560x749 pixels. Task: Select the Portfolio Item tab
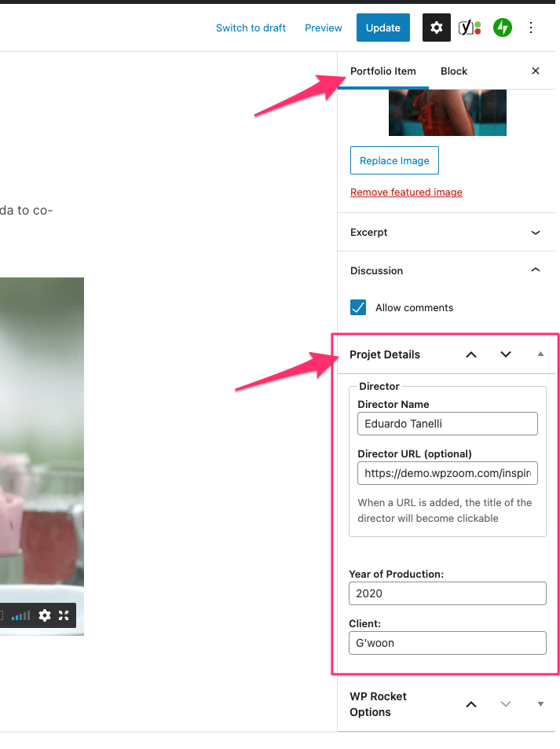[x=382, y=71]
